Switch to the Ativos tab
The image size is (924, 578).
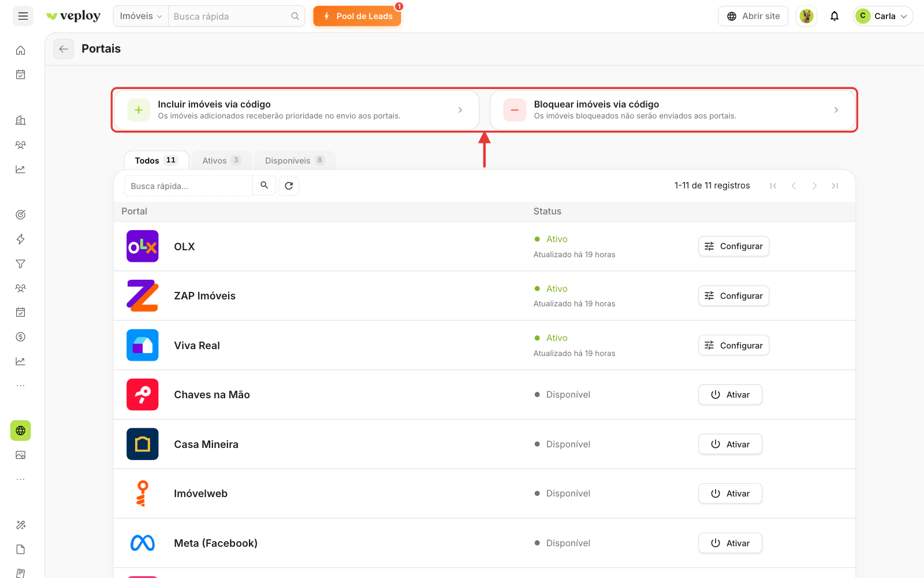[x=222, y=161]
